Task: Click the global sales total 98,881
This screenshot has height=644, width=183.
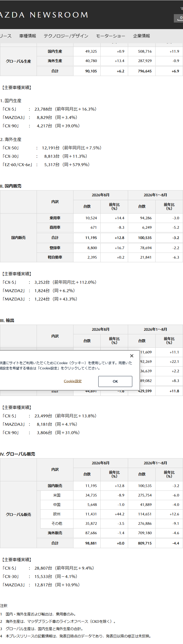Action: coord(91,543)
